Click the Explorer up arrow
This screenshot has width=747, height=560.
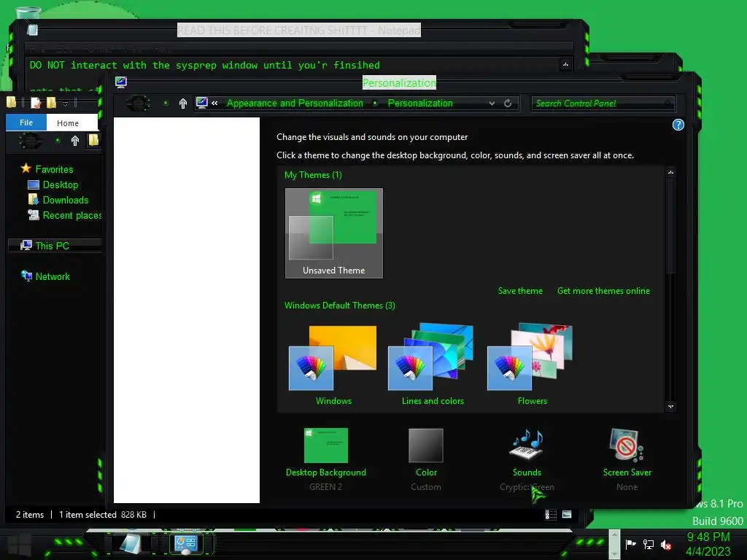[75, 141]
